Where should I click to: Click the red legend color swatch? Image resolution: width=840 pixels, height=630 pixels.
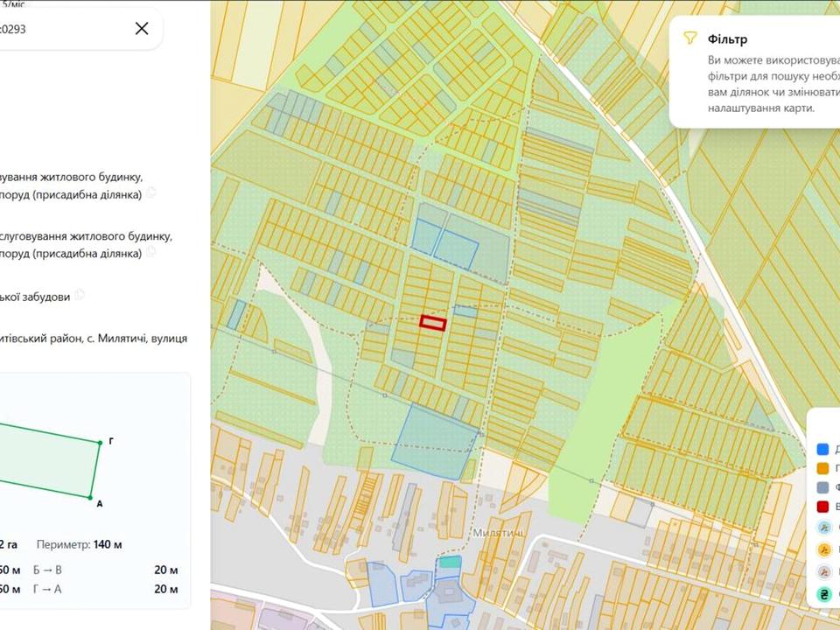pos(822,507)
